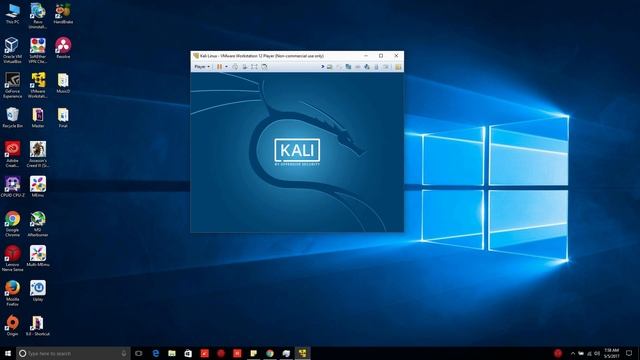640x360 pixels.
Task: Open Microsoft Edge from the taskbar
Action: pos(156,353)
